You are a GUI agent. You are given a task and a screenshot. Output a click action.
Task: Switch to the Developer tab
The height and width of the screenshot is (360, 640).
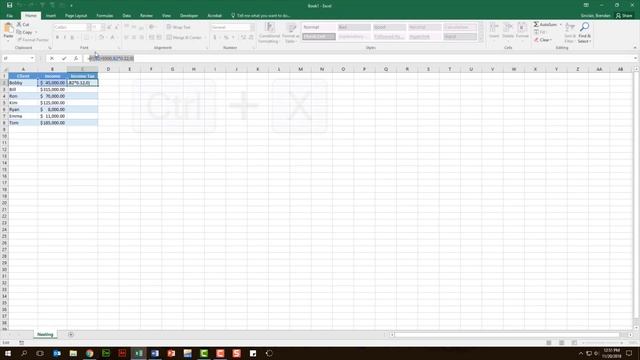coord(189,16)
